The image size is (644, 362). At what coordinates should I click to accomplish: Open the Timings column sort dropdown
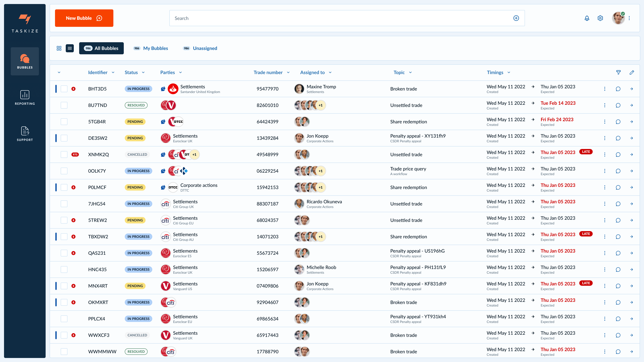[x=509, y=72]
